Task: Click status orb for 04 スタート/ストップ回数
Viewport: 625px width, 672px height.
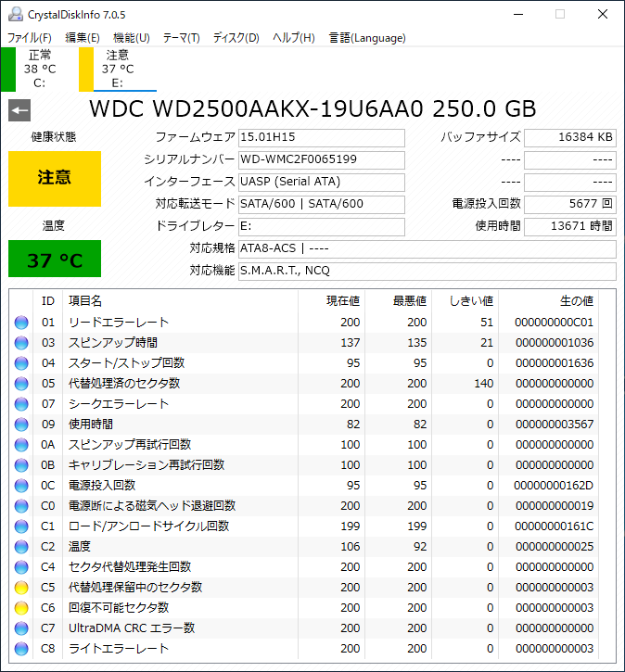Action: coord(21,363)
